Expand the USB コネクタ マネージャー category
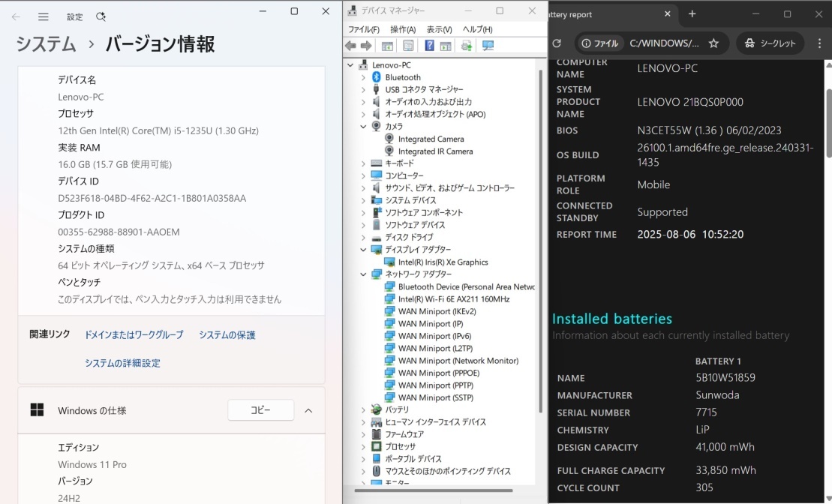 point(363,90)
